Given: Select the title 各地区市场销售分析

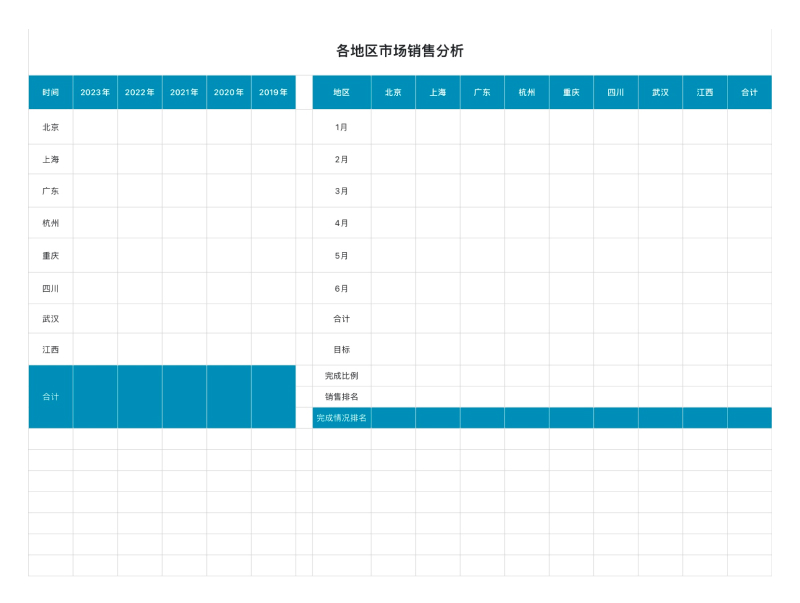Looking at the screenshot, I should click(399, 51).
